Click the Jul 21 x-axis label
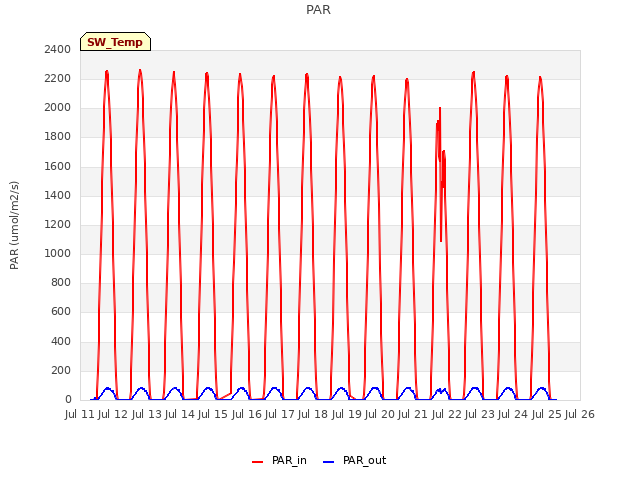This screenshot has width=640, height=480. tap(413, 414)
